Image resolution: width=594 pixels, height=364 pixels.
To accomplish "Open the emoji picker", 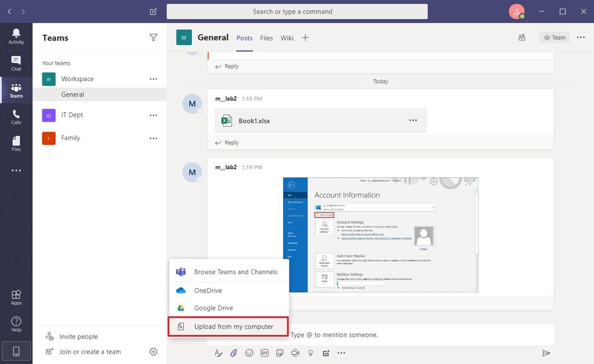I will click(x=249, y=353).
